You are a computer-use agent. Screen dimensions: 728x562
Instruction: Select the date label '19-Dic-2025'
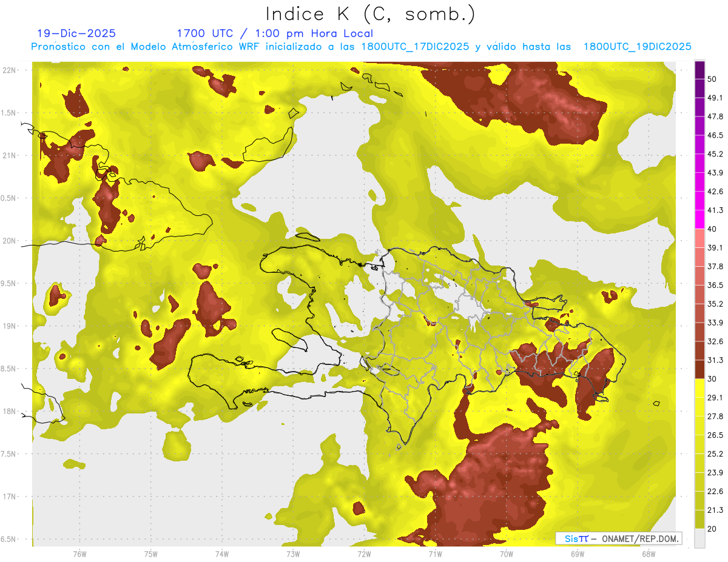point(76,33)
